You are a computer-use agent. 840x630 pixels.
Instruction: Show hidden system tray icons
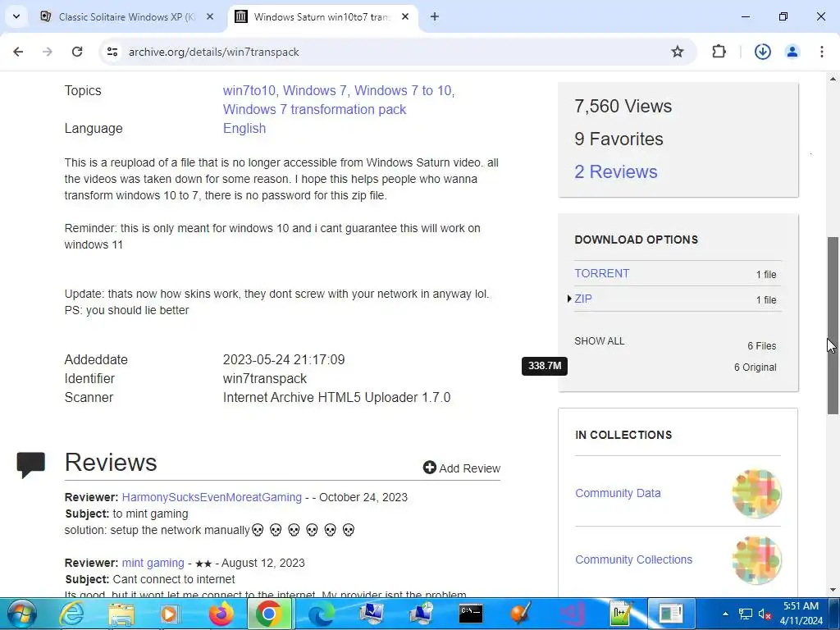(x=725, y=614)
